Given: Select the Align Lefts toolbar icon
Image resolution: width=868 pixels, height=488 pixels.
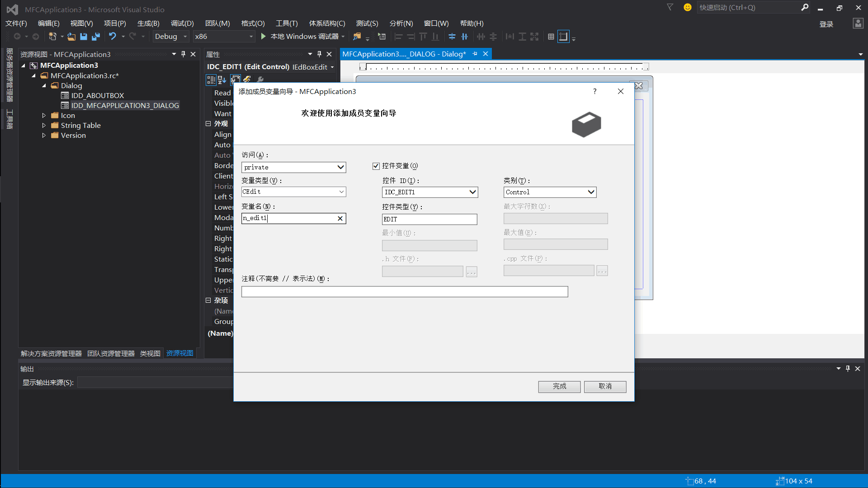Looking at the screenshot, I should pos(398,36).
